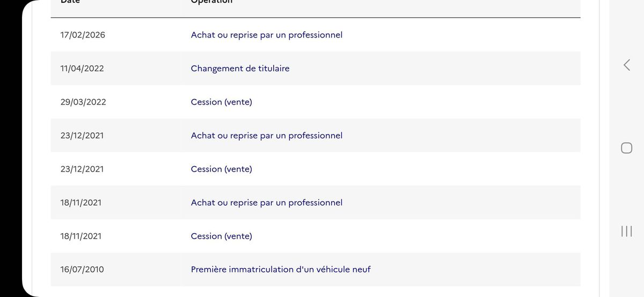Click the Changement de titulaire operation
This screenshot has width=644, height=297.
(240, 69)
